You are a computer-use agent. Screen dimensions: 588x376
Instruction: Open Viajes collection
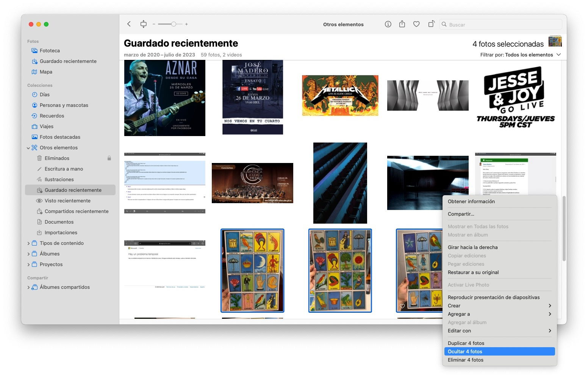(47, 126)
